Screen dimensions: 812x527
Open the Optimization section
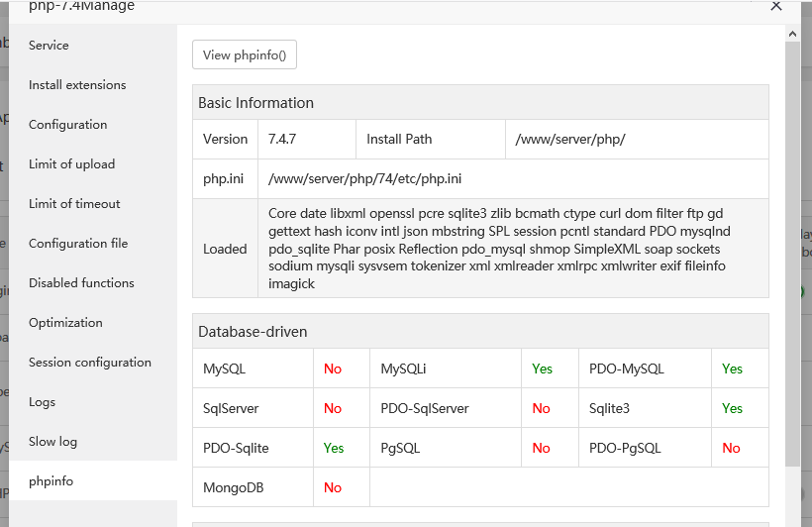coord(65,323)
